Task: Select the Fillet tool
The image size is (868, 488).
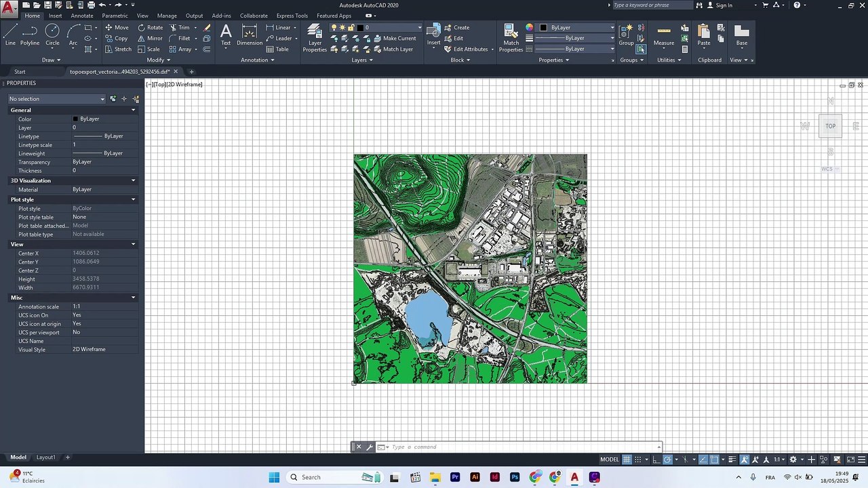Action: pos(180,39)
